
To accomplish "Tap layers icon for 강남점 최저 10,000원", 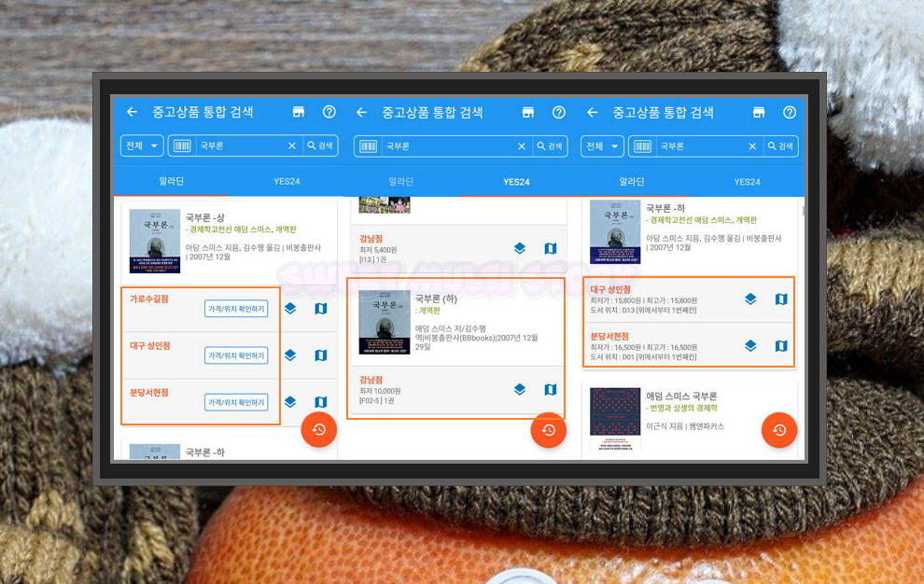I will tap(520, 389).
